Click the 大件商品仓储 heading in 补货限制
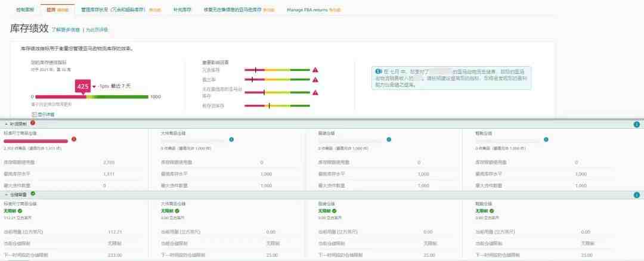Viewport: 644px width, 261px height. pyautogui.click(x=174, y=133)
